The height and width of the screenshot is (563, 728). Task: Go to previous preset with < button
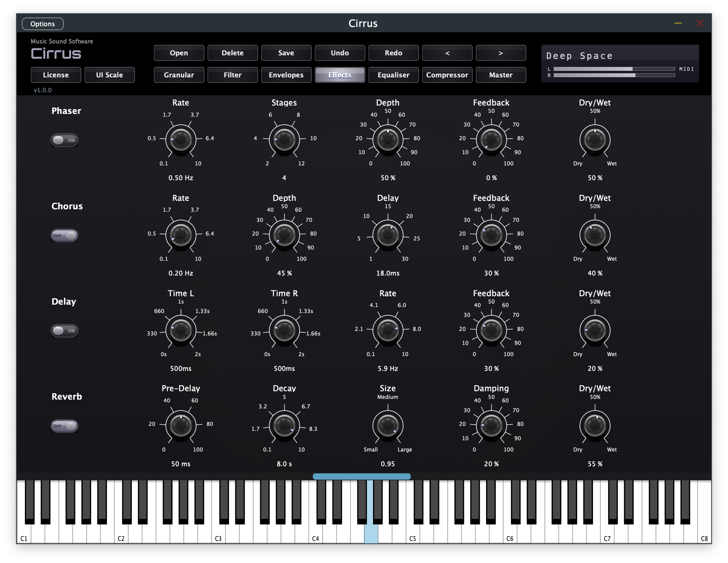(x=447, y=53)
